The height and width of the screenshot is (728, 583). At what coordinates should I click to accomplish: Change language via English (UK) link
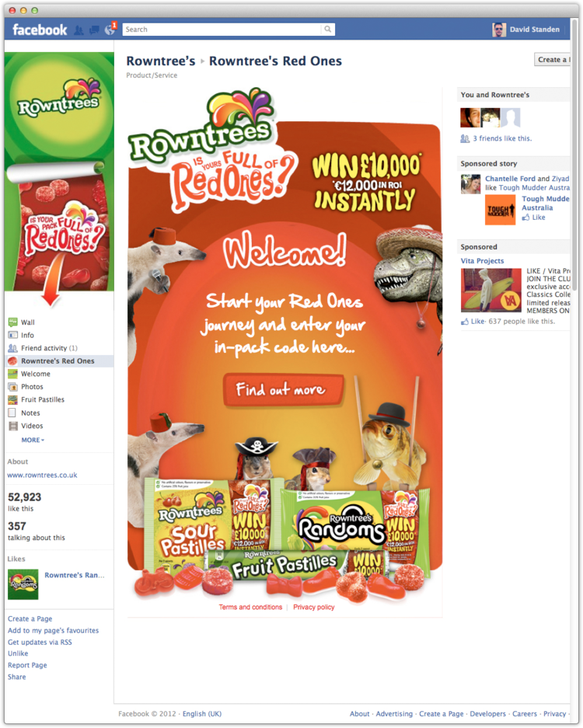point(202,713)
